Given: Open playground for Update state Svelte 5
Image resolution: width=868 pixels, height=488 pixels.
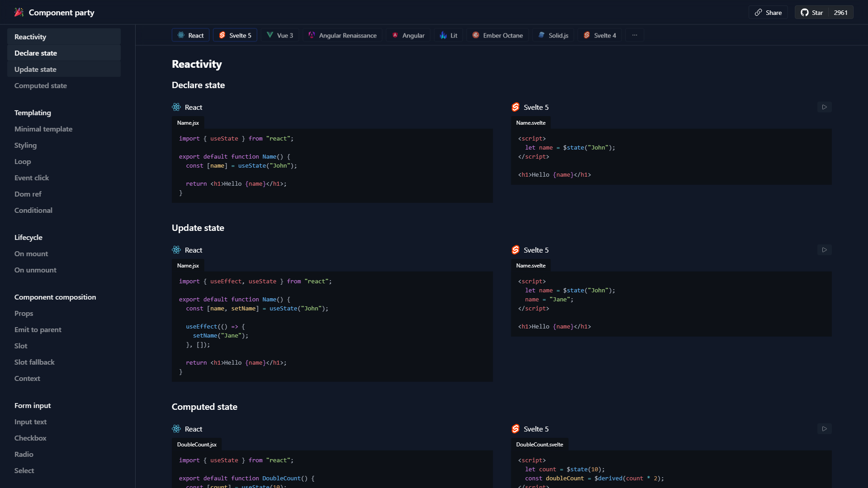Looking at the screenshot, I should 825,250.
